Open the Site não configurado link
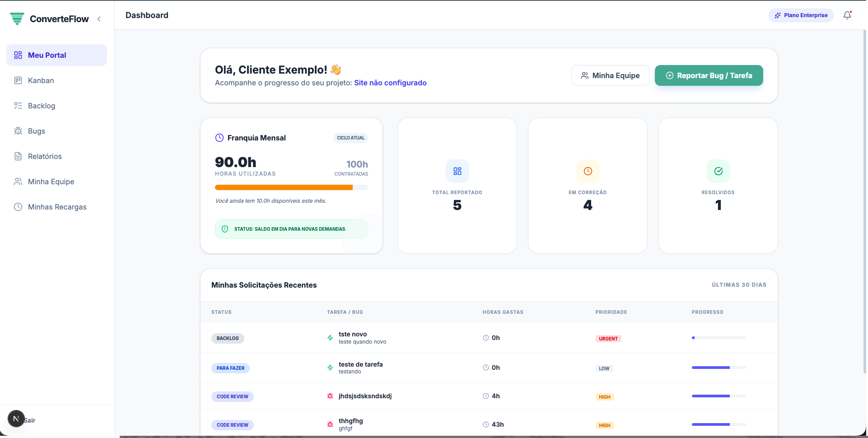Viewport: 868px width, 438px height. point(390,83)
